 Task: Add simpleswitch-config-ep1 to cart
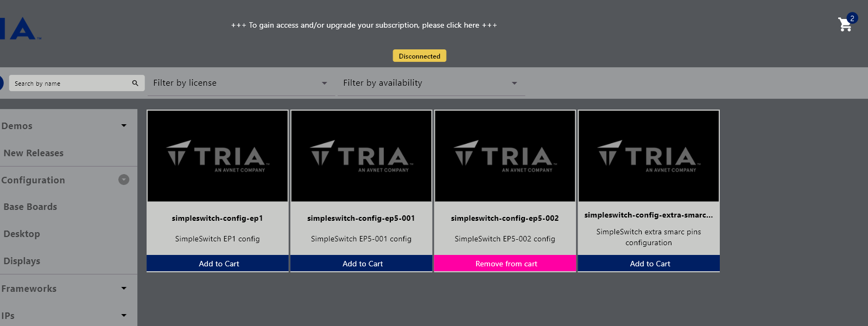[218, 263]
